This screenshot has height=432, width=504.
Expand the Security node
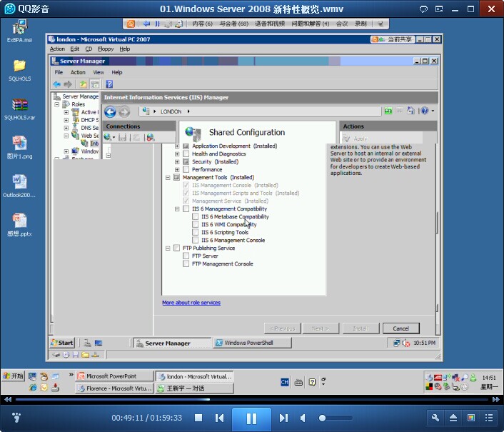pos(177,161)
